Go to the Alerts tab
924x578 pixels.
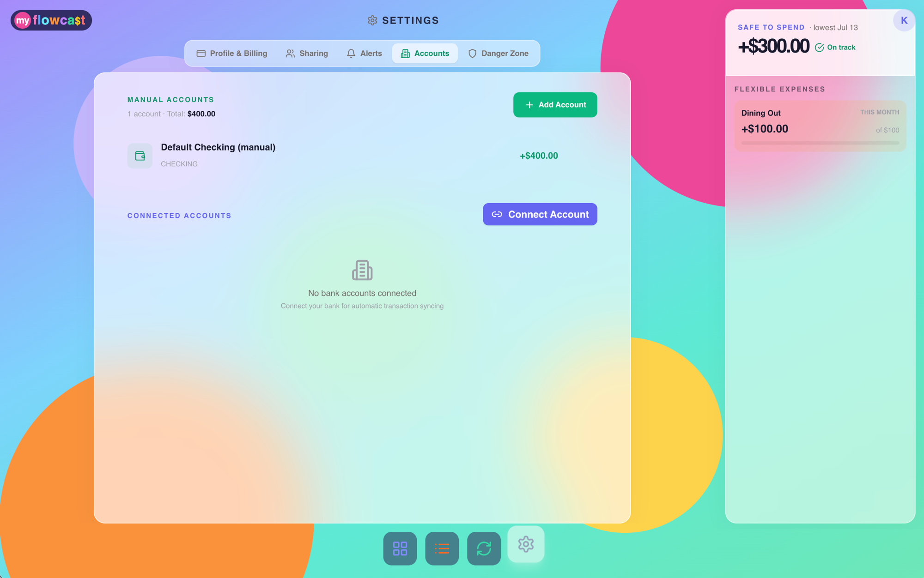[x=365, y=54]
